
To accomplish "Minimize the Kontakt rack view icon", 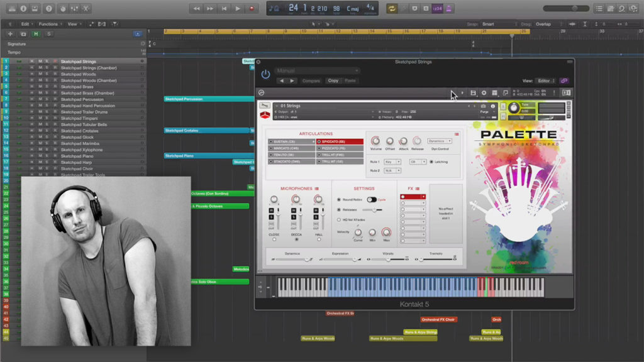I will coord(505,93).
